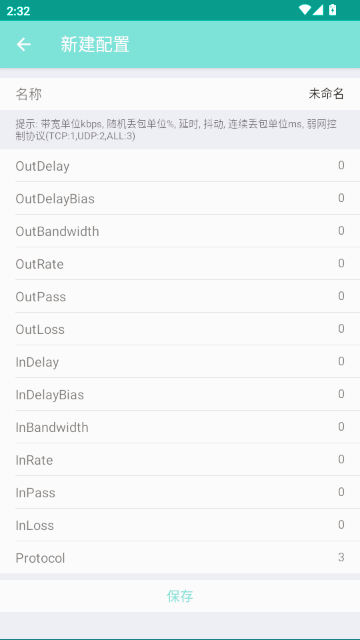The width and height of the screenshot is (360, 640).
Task: Select the OutDelay value field
Action: 341,165
